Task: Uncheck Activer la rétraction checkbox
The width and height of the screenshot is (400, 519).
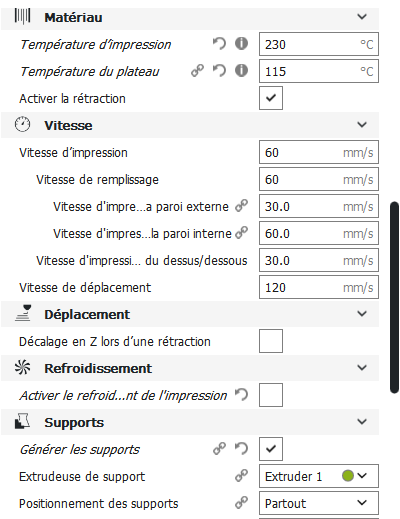Action: (271, 98)
